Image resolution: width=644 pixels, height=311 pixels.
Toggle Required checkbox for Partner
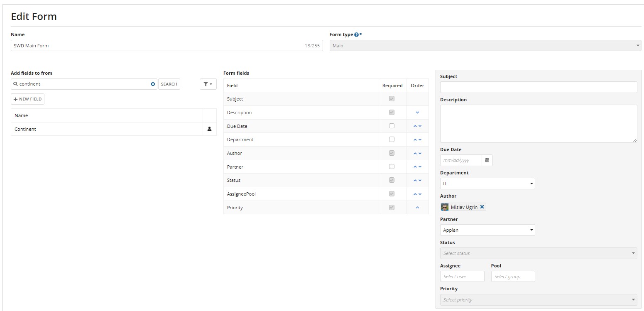392,167
